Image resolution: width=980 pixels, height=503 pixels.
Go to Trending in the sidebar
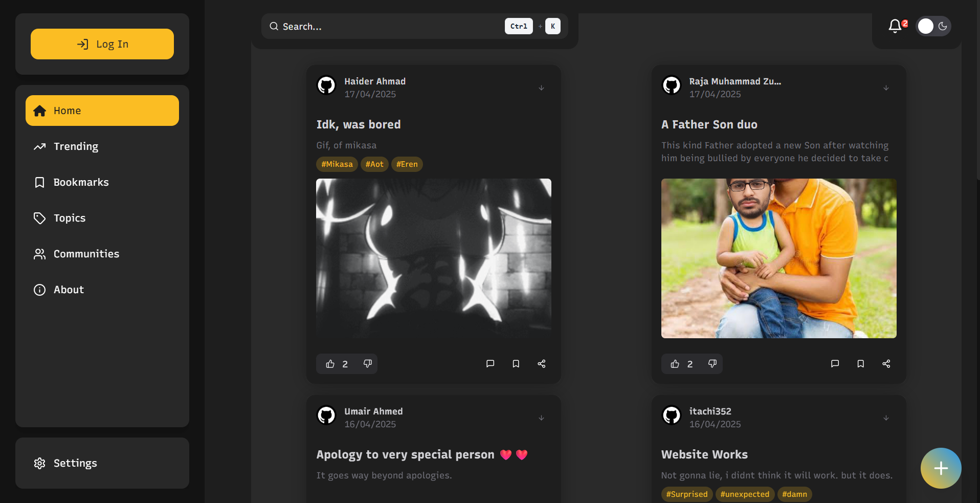[76, 146]
